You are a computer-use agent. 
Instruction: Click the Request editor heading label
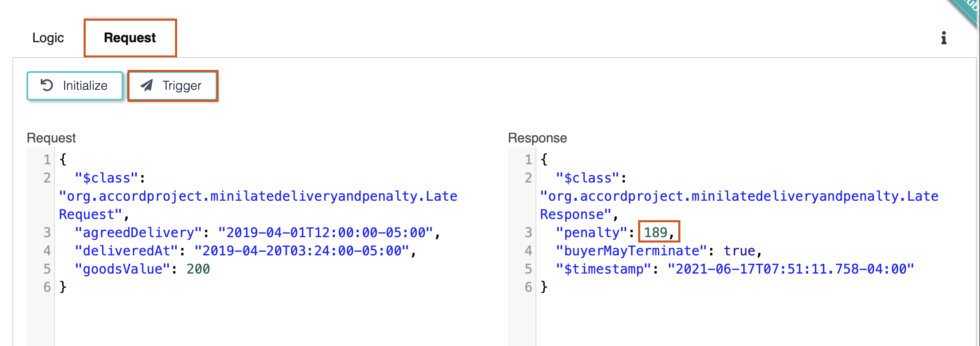[x=51, y=138]
